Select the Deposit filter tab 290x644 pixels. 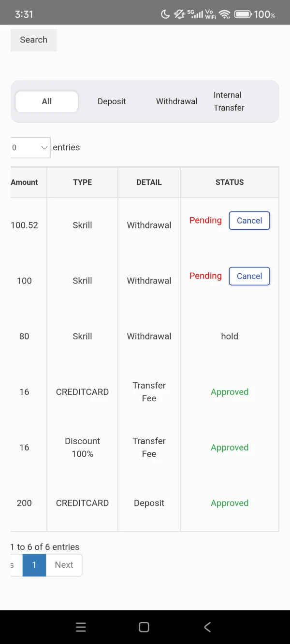[x=112, y=101]
